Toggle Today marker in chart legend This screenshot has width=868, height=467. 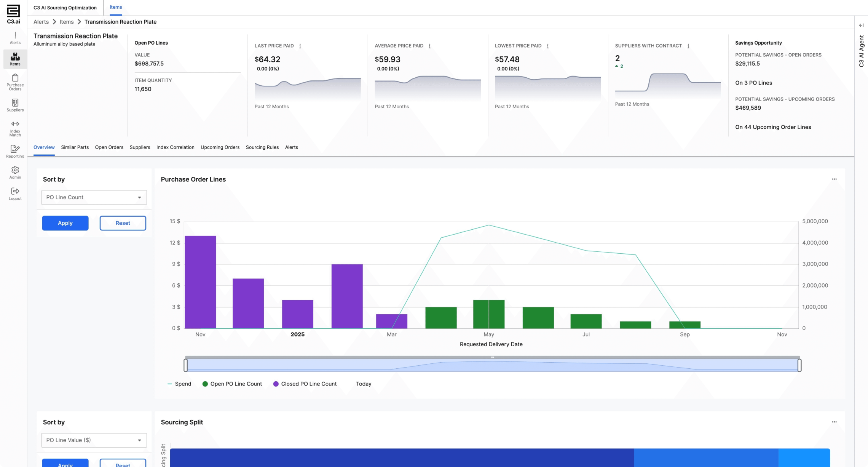(x=364, y=384)
